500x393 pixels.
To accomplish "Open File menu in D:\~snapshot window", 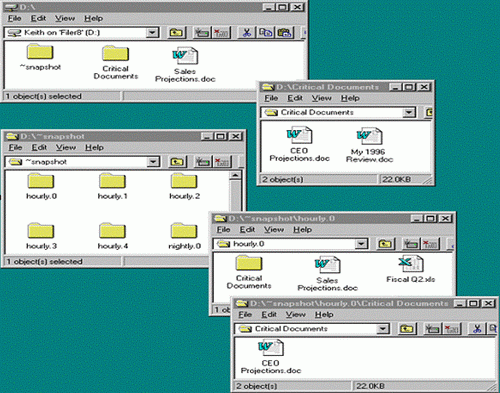I will (15, 147).
